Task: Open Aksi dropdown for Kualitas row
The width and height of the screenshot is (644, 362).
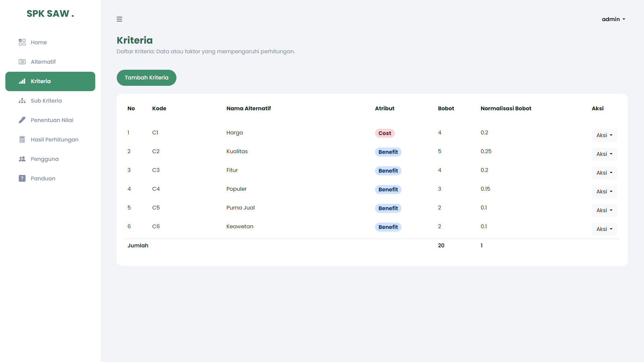Action: (x=604, y=154)
